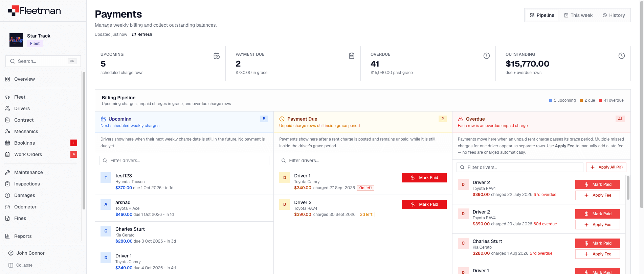
Task: Open the Overview page icon
Action: (7, 79)
